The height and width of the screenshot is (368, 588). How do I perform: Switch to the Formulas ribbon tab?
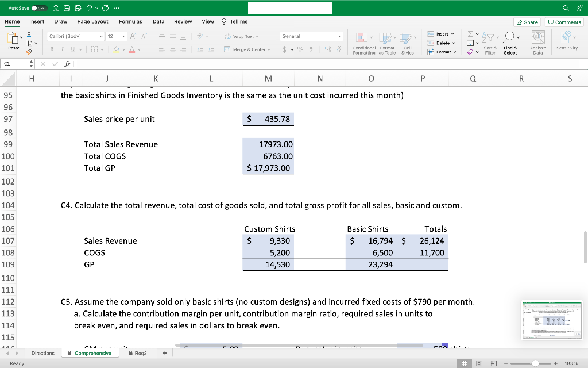(130, 21)
